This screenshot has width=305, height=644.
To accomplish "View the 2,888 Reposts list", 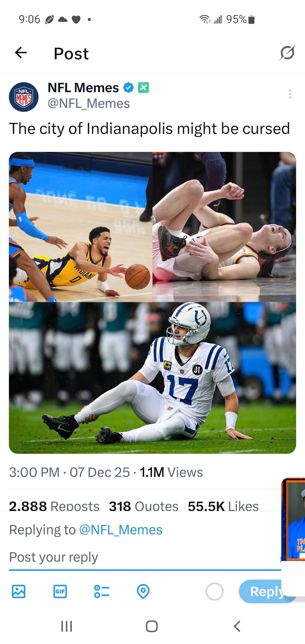I will (54, 505).
